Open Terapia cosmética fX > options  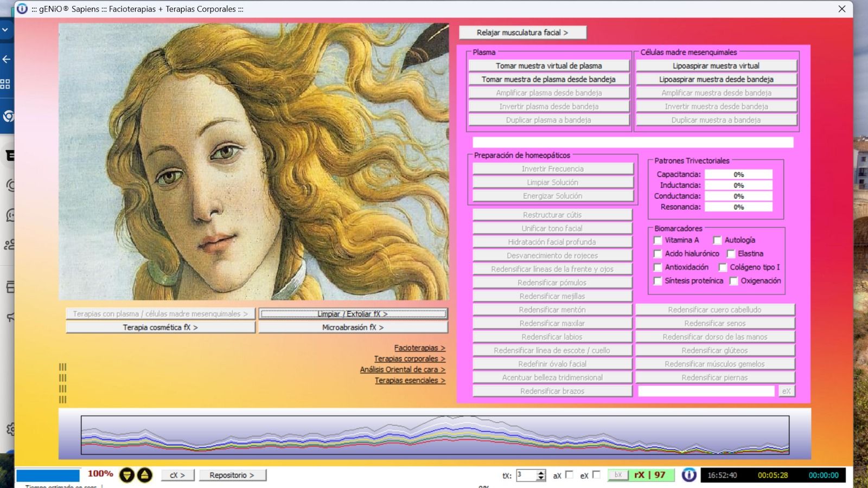[x=160, y=328]
